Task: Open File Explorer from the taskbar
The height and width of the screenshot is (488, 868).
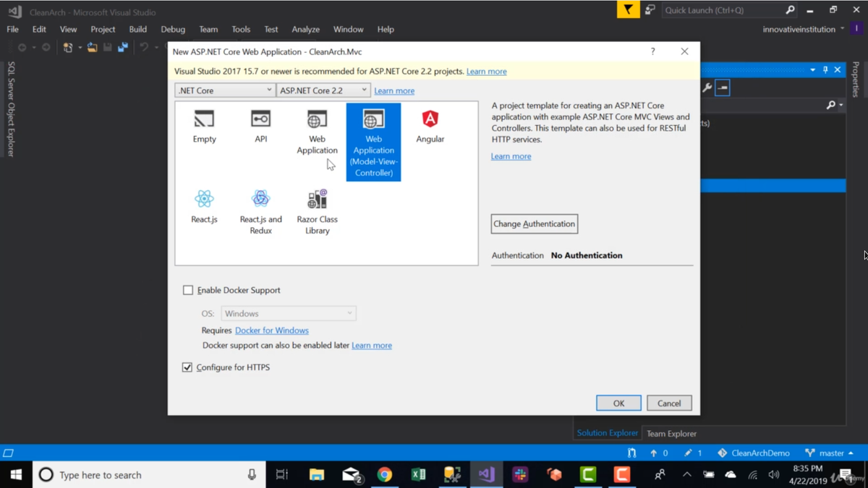Action: coord(317,474)
